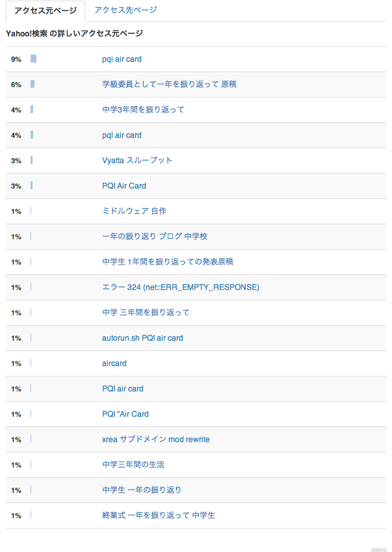Viewport: 392px width, 552px height.
Task: Click the 中学三年間の生活 link
Action: click(133, 465)
